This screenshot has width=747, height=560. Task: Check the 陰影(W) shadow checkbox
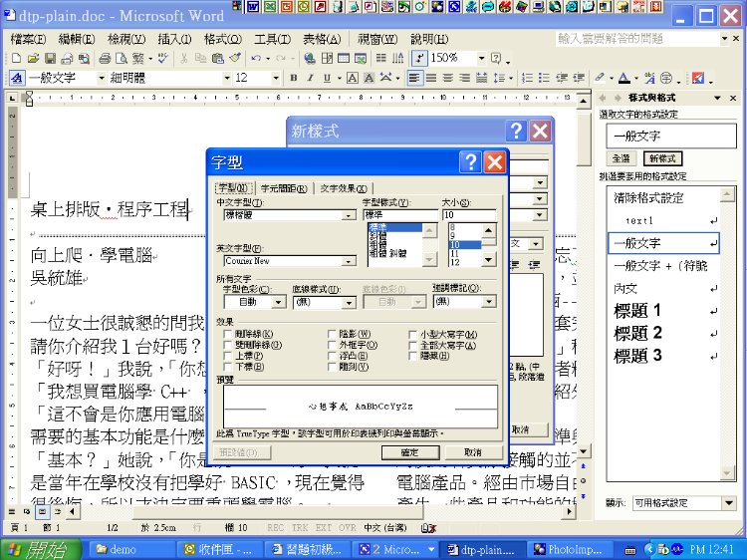(x=332, y=334)
